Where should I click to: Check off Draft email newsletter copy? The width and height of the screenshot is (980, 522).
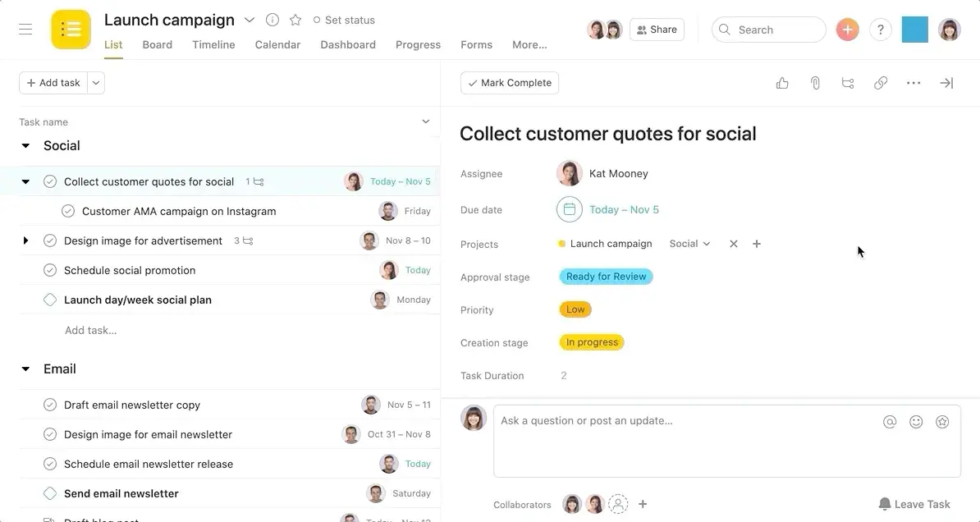pyautogui.click(x=50, y=405)
